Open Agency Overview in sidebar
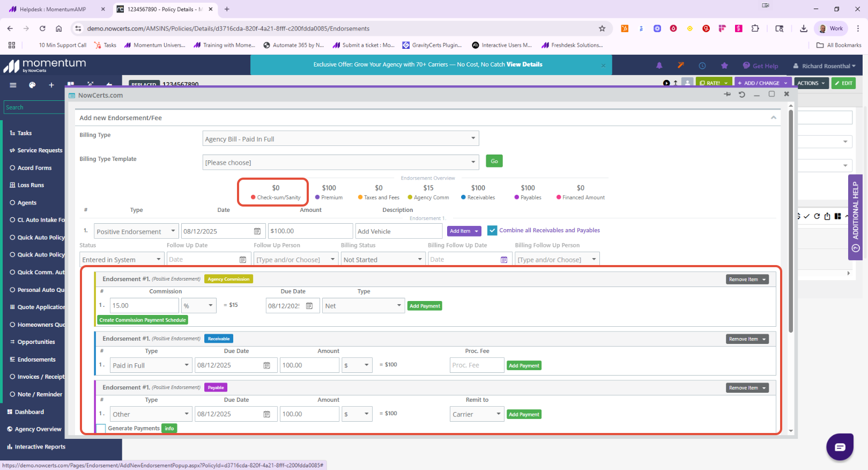The width and height of the screenshot is (868, 470). point(38,429)
